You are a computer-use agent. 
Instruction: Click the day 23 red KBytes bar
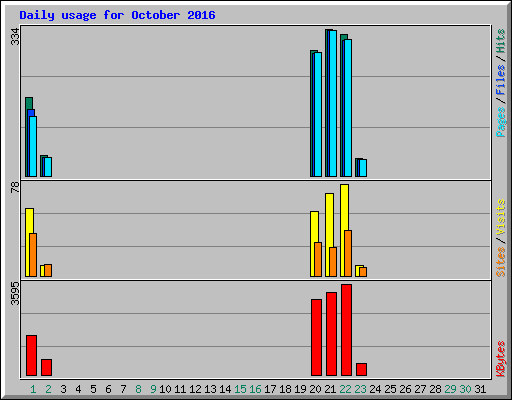pos(361,370)
